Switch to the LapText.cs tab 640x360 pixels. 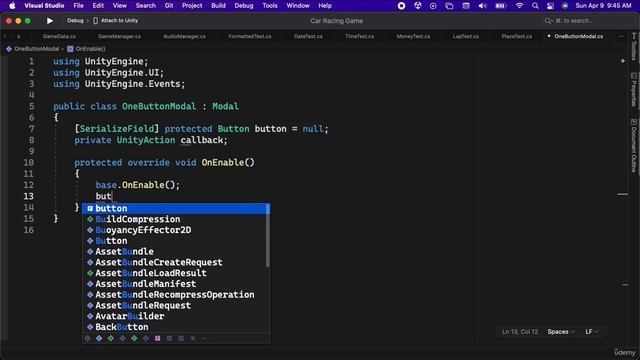click(x=466, y=36)
